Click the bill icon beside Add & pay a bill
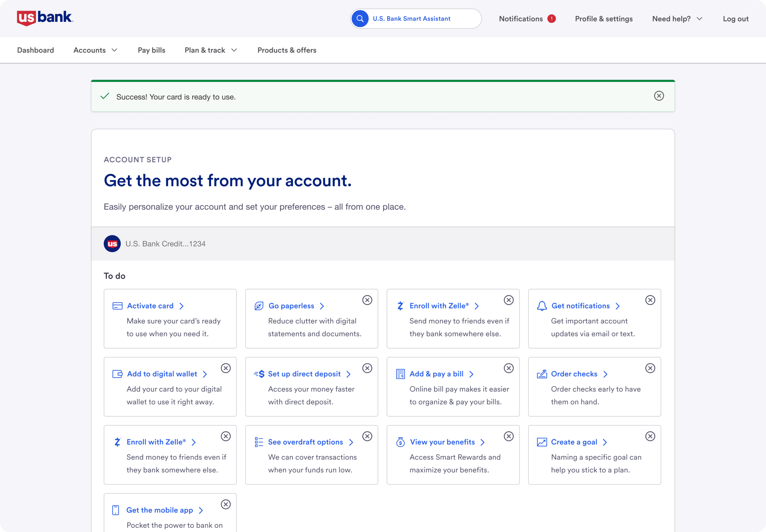The height and width of the screenshot is (532, 766). click(x=400, y=374)
